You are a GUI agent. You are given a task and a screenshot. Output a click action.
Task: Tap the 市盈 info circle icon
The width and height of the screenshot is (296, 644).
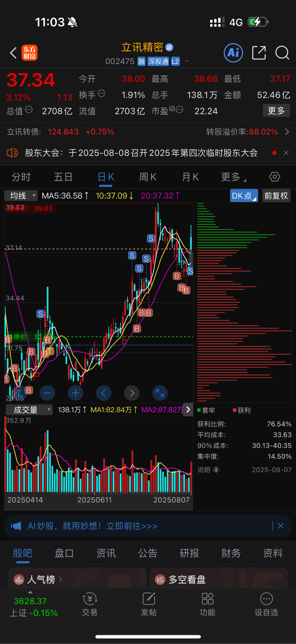coord(179,110)
